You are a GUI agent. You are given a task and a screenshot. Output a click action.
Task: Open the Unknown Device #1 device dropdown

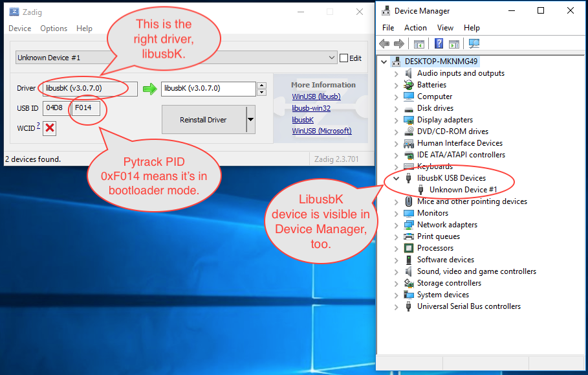pyautogui.click(x=332, y=58)
